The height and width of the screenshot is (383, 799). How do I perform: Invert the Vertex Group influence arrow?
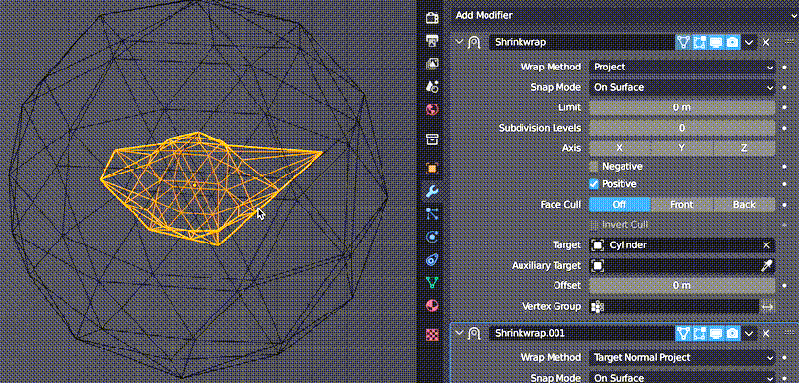(767, 306)
